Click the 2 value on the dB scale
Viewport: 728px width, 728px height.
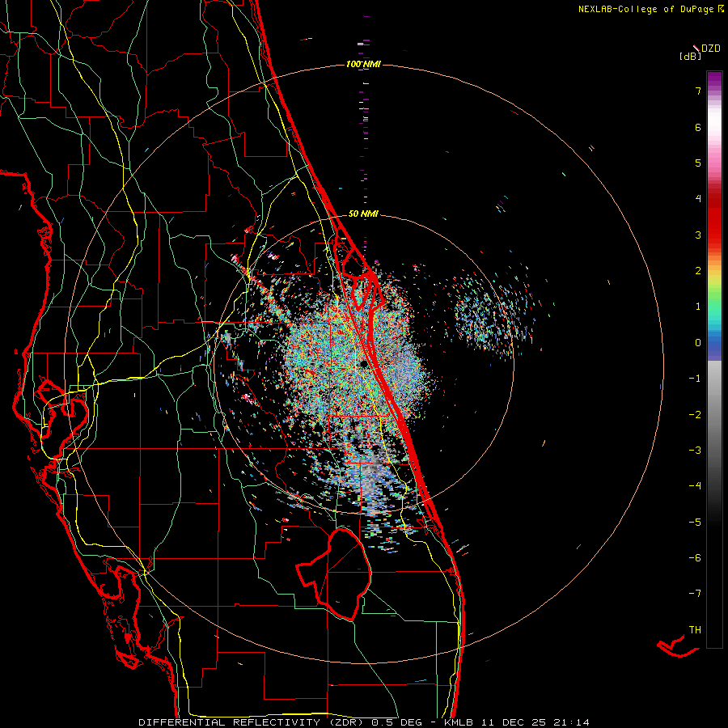[x=698, y=271]
